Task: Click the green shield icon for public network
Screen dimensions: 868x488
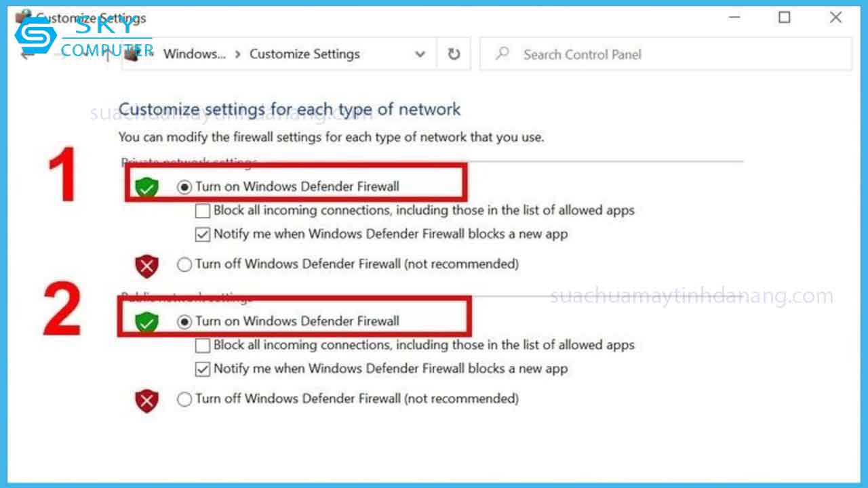Action: pyautogui.click(x=146, y=321)
